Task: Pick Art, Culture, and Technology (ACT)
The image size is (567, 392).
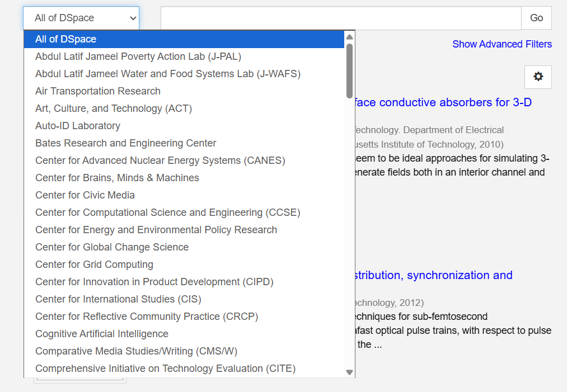Action: coord(114,108)
